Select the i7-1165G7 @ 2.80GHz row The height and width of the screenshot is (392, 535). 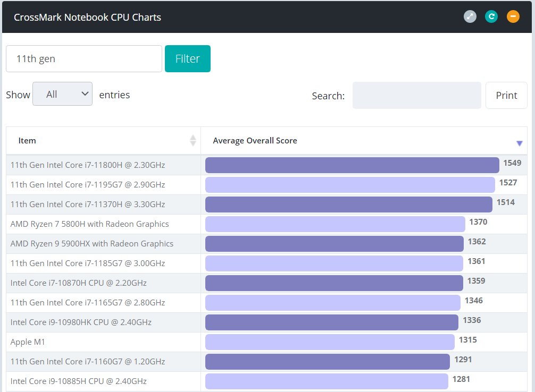pyautogui.click(x=267, y=303)
